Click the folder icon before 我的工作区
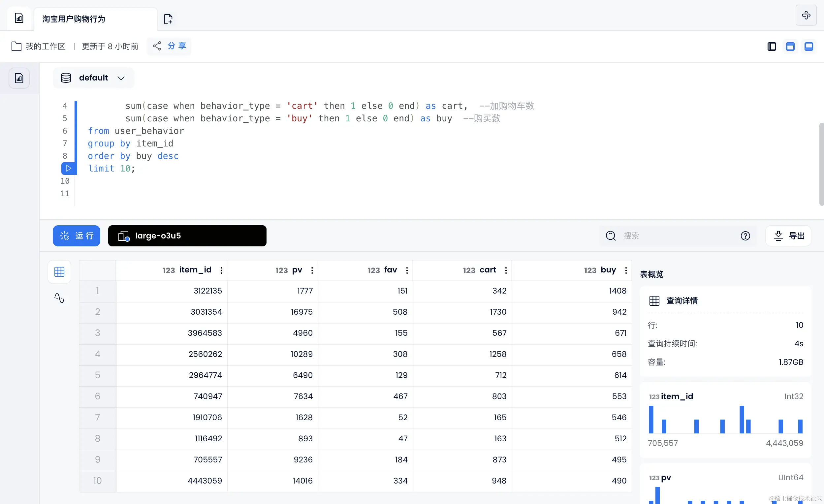 (16, 46)
